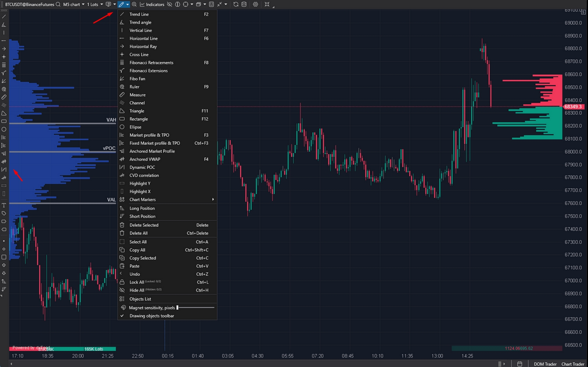Click the 68349.3 current price label
The image size is (588, 367).
pos(573,107)
